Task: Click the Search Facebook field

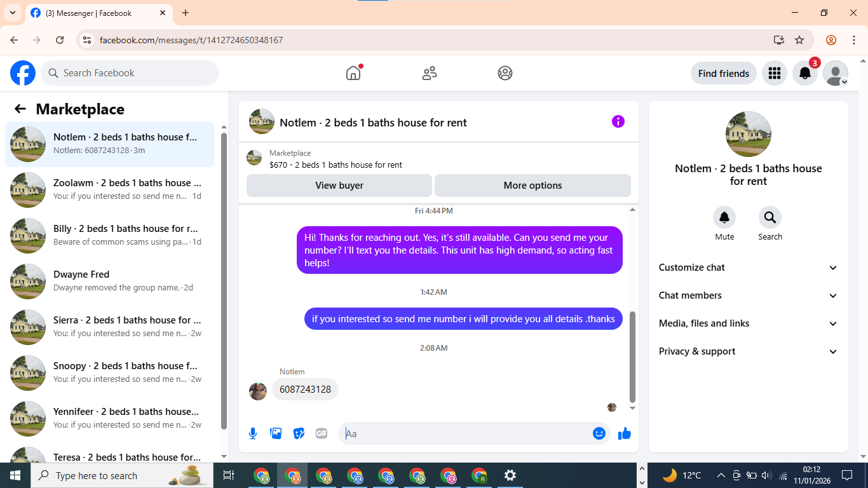Action: [130, 73]
